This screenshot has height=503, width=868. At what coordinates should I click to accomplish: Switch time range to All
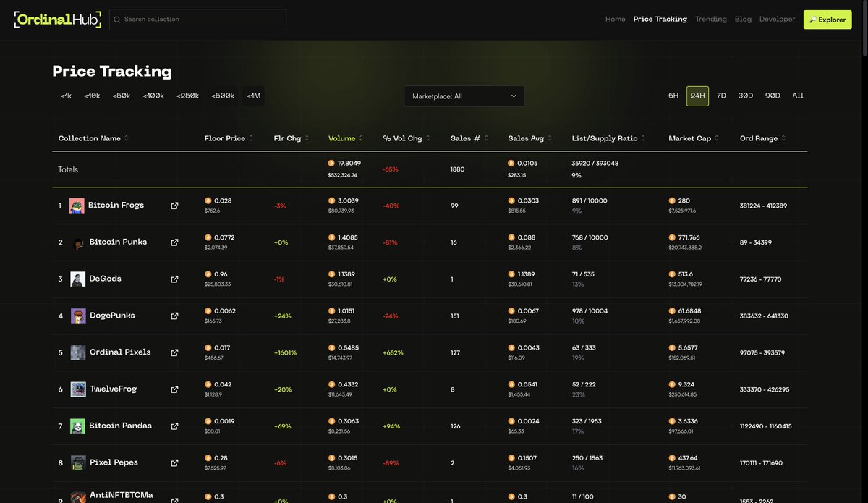coord(798,96)
